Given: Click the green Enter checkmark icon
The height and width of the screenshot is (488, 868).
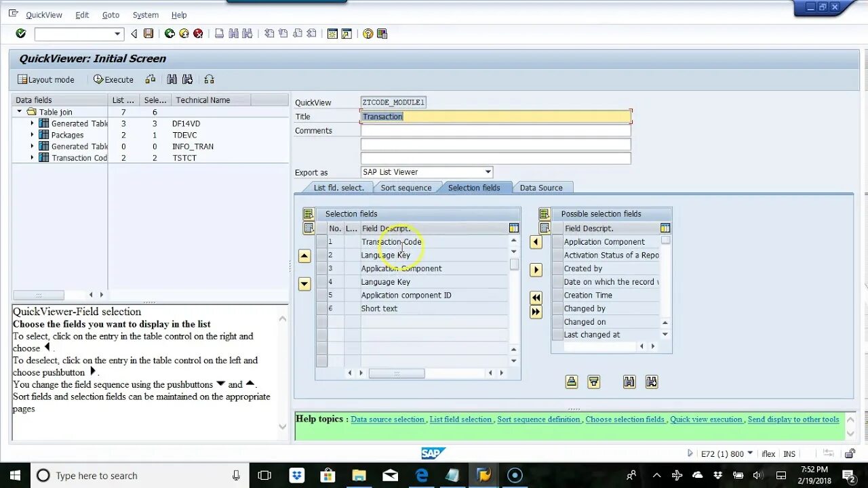Looking at the screenshot, I should 20,33.
